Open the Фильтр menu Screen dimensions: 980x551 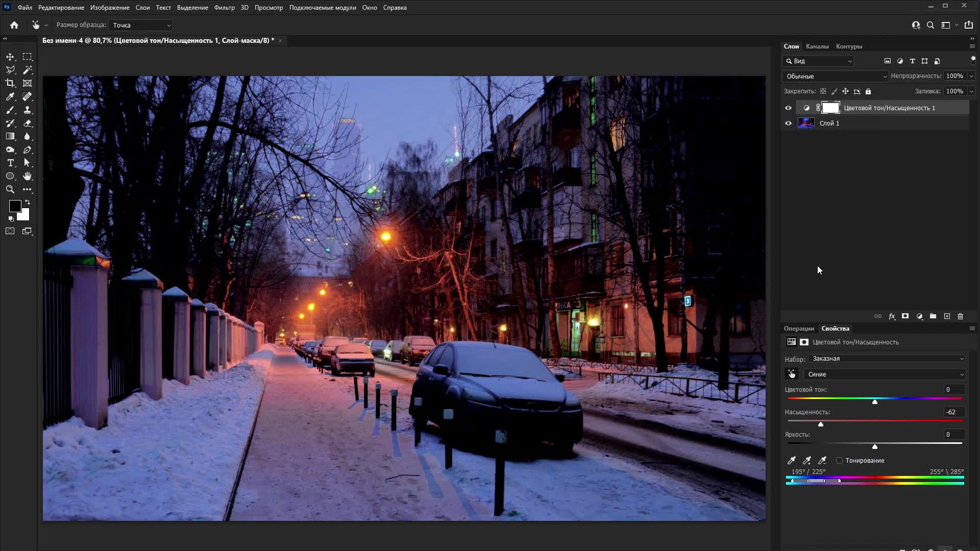click(x=224, y=8)
